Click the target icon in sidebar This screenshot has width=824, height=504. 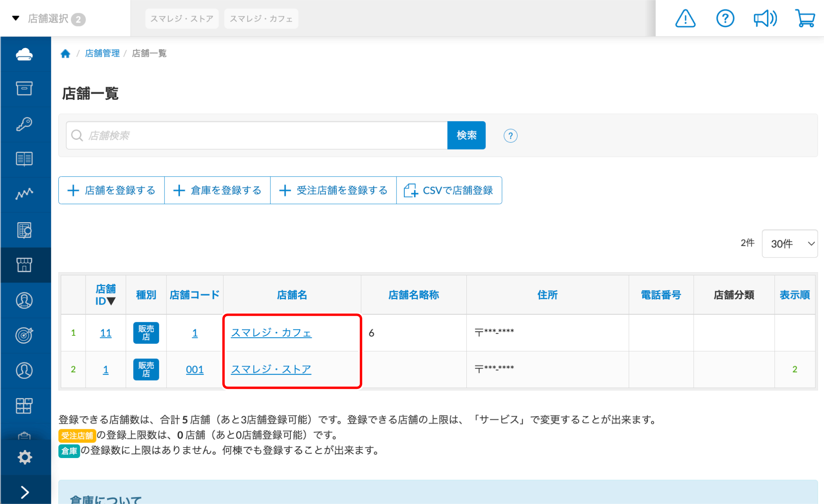(x=24, y=335)
